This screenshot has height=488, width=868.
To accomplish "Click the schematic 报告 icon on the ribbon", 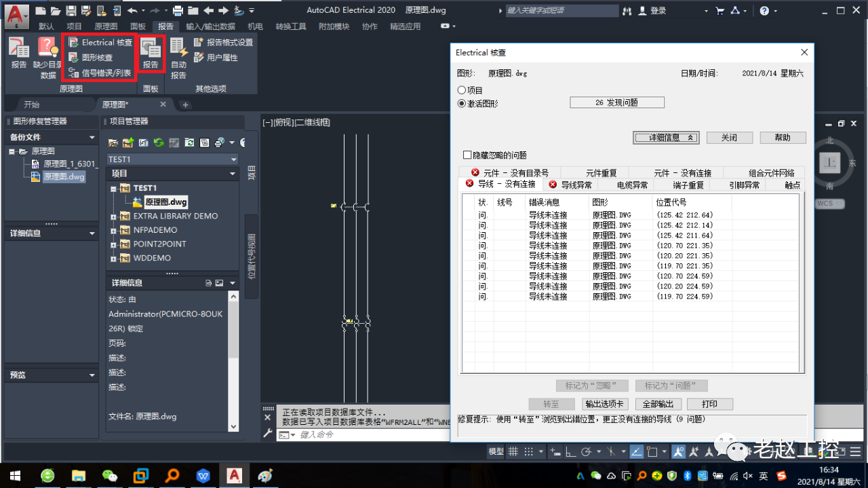I will 19,53.
